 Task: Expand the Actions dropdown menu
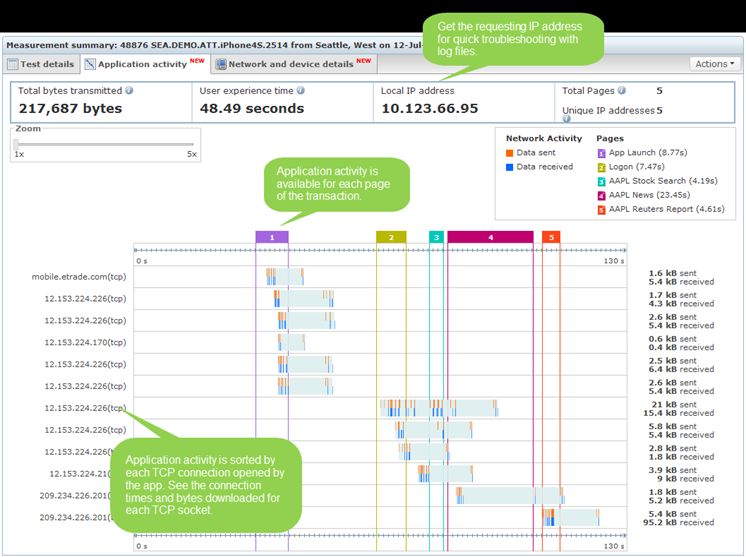pyautogui.click(x=715, y=64)
